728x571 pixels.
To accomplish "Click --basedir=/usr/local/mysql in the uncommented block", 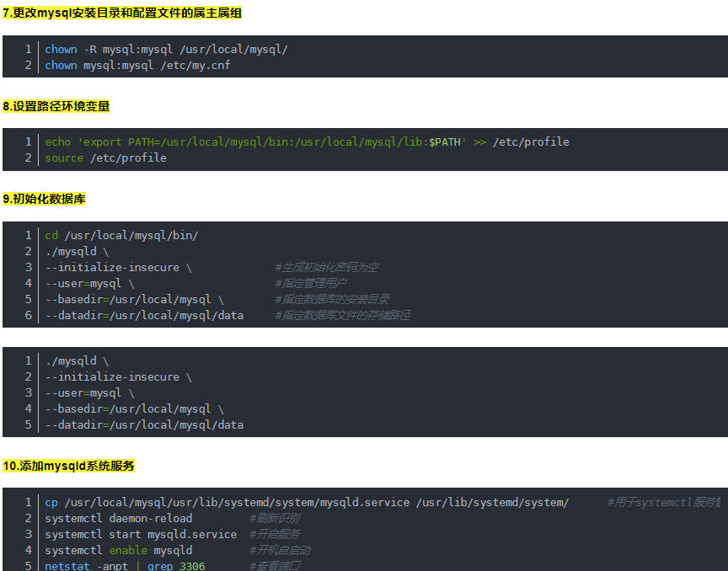I will click(x=135, y=409).
